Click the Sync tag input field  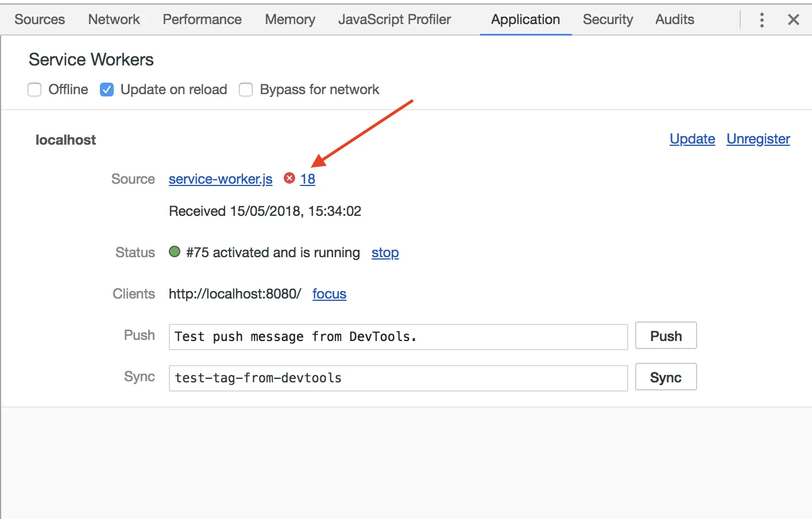pyautogui.click(x=398, y=378)
